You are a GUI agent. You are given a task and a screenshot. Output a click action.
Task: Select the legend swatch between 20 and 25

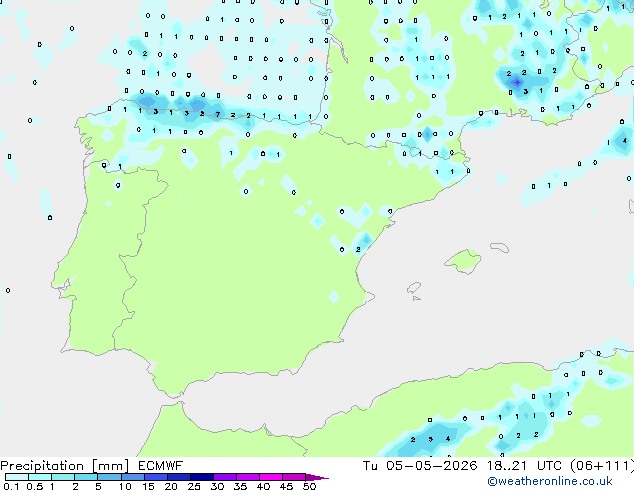pyautogui.click(x=178, y=477)
